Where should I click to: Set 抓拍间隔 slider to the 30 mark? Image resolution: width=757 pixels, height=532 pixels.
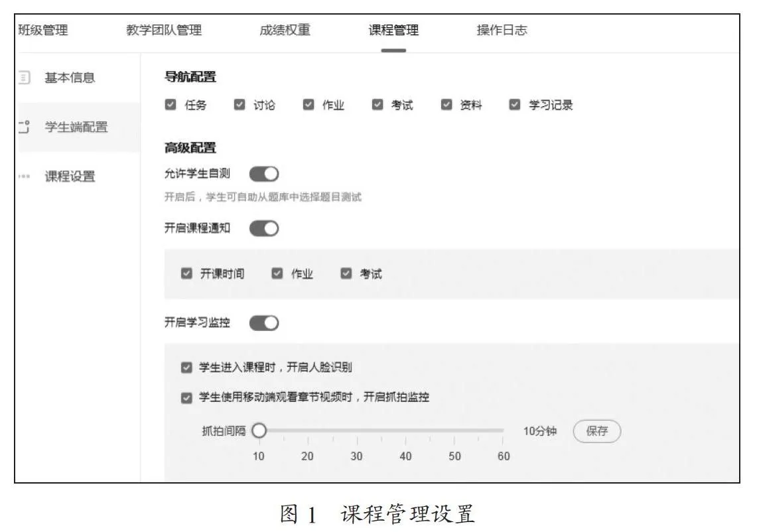(x=357, y=430)
